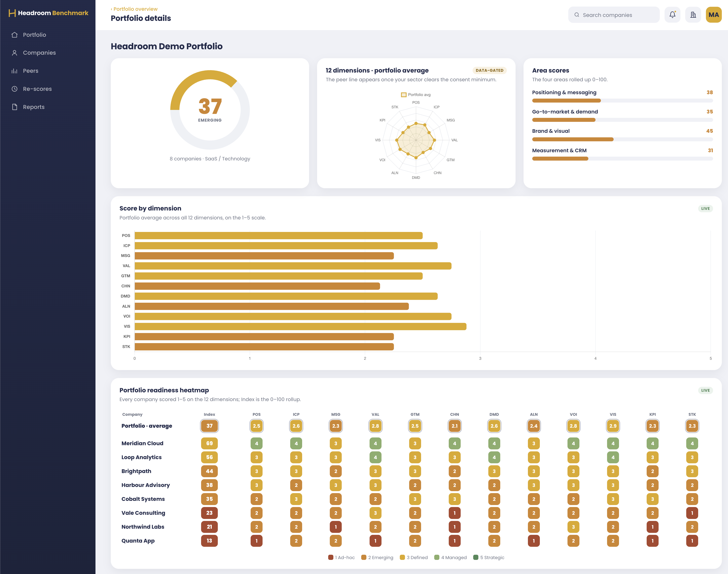Click the 4 Managed legend swatch

(x=437, y=558)
